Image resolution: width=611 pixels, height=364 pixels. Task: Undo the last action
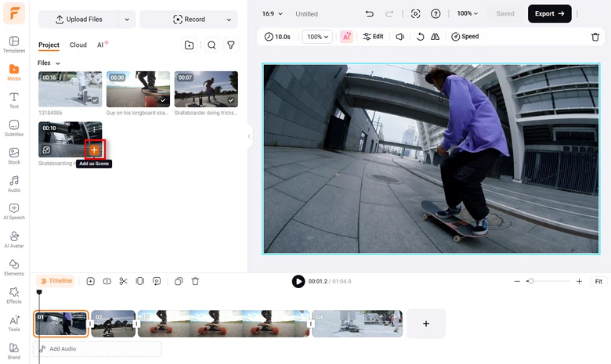click(370, 14)
